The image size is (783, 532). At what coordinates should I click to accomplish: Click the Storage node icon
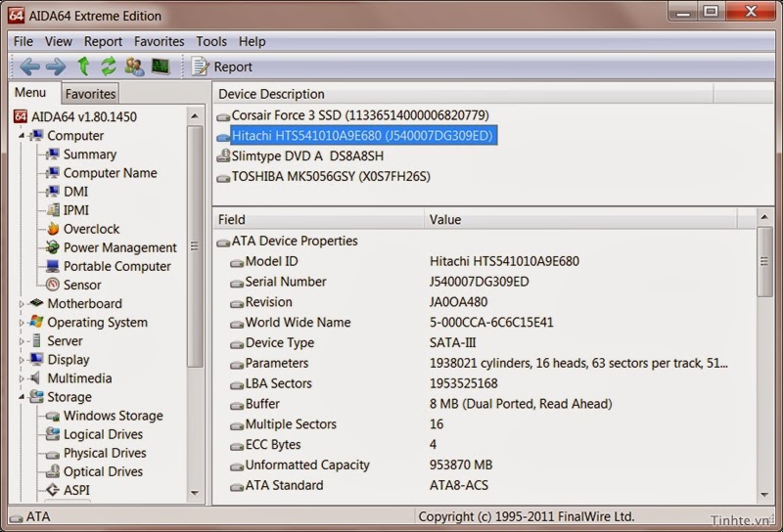point(36,397)
